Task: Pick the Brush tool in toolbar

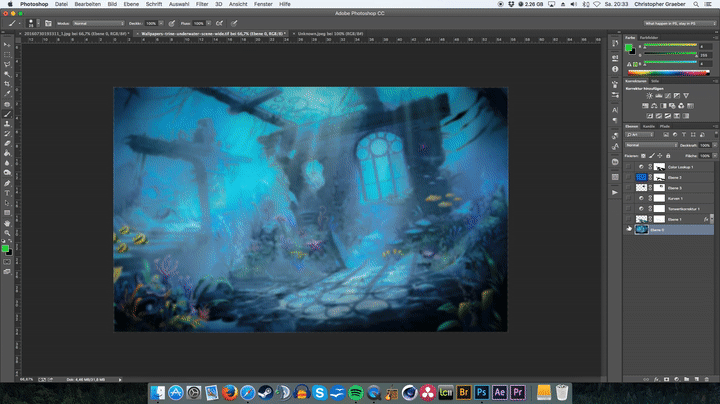Action: point(7,114)
